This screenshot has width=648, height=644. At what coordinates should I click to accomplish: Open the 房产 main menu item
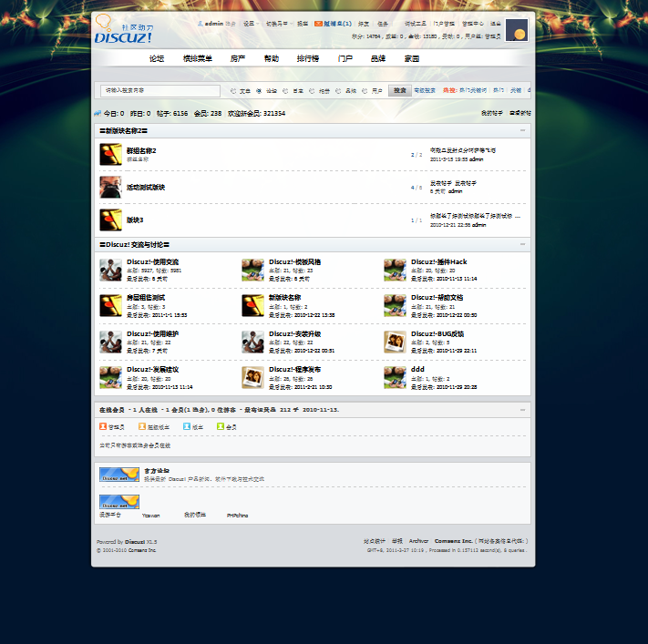coord(238,58)
